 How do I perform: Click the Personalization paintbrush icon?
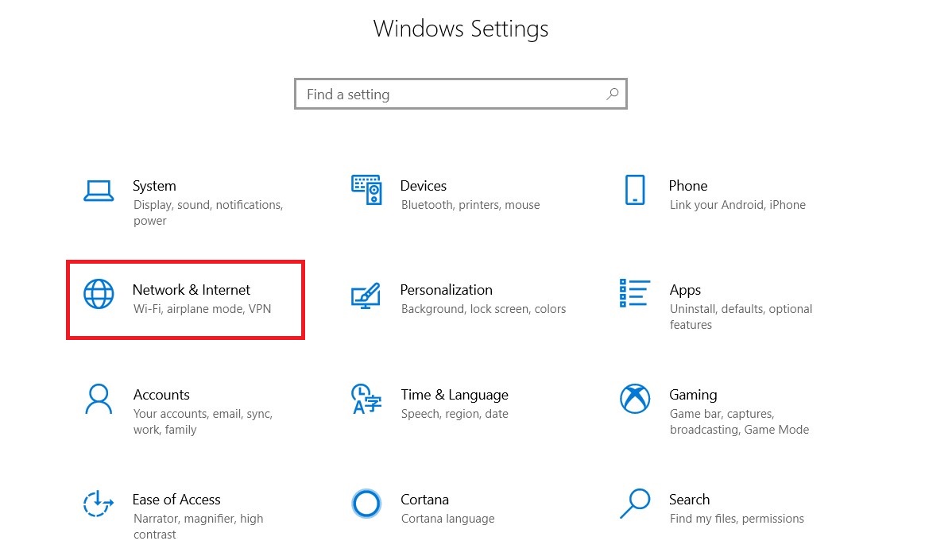[x=366, y=295]
